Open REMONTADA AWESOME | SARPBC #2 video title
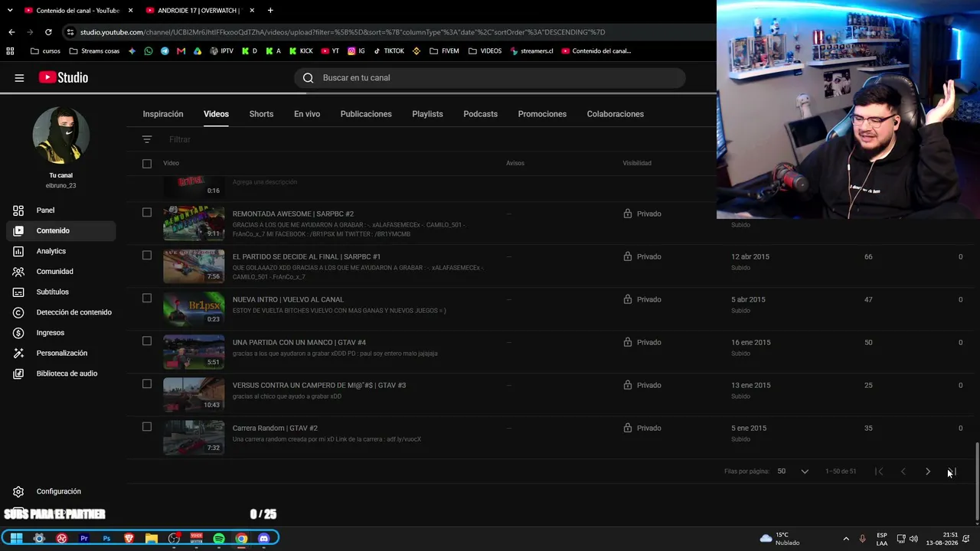 (293, 214)
